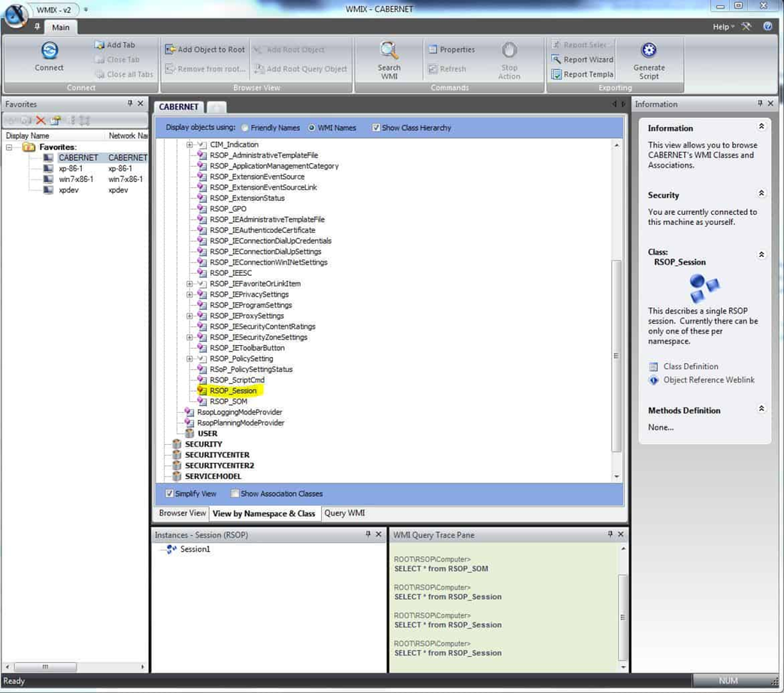784x693 pixels.
Task: Enable Show Association Classes checkbox
Action: pyautogui.click(x=235, y=494)
